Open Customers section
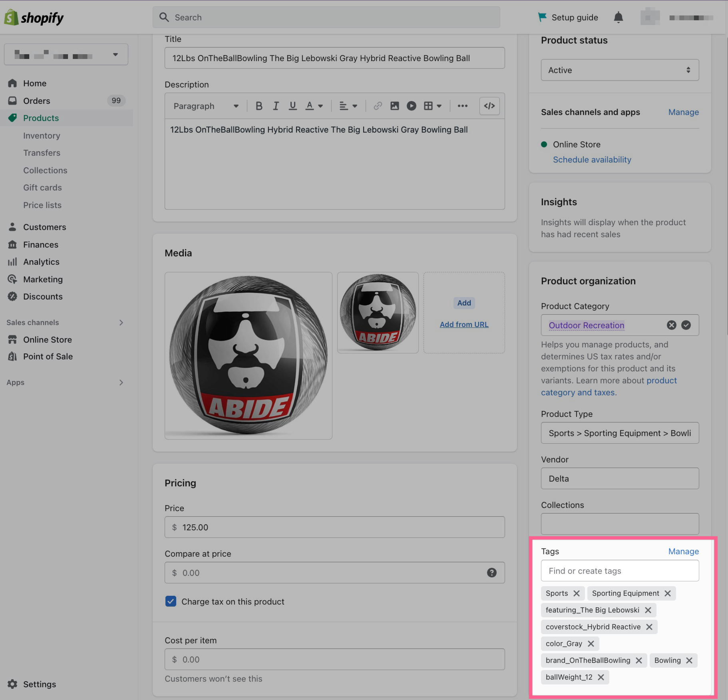The width and height of the screenshot is (728, 700). pos(44,227)
